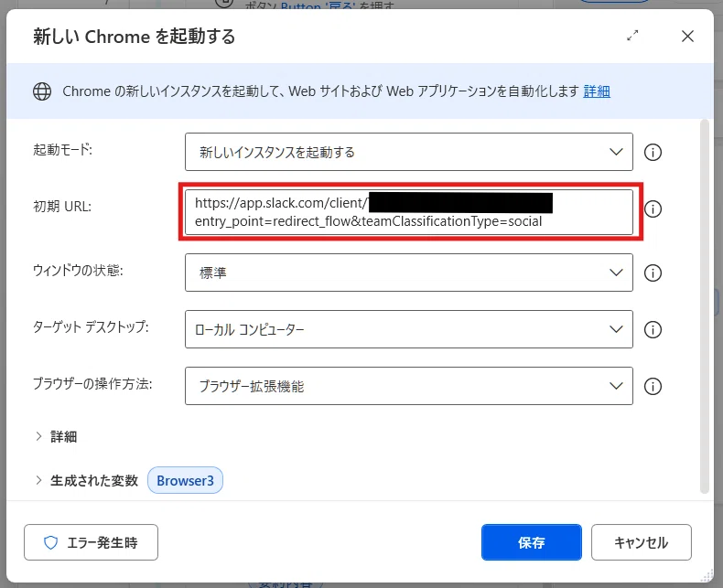This screenshot has width=723, height=588.
Task: Show info for ウィンドウの状態 field
Action: coord(653,273)
